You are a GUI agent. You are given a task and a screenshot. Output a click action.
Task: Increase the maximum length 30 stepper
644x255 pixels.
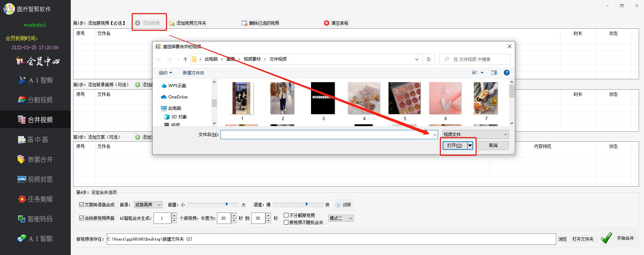click(x=269, y=216)
